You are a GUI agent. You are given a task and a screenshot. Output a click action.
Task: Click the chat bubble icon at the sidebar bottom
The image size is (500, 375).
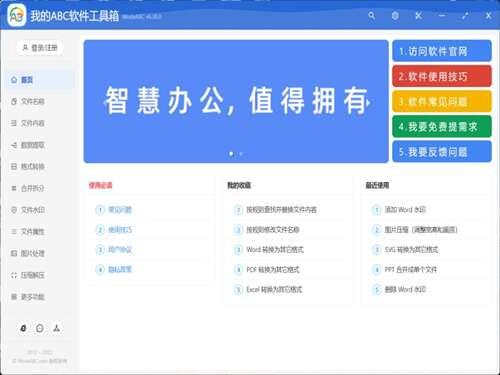pyautogui.click(x=40, y=328)
